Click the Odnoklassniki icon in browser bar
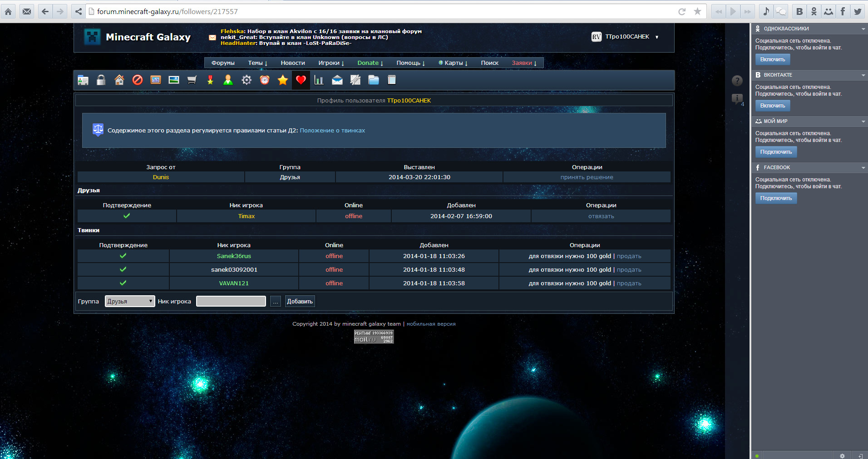The image size is (868, 459). tap(814, 11)
